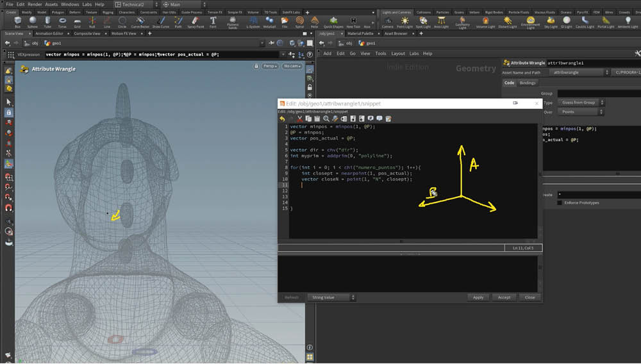
Task: Click the red scissors cut icon in editor
Action: (299, 119)
